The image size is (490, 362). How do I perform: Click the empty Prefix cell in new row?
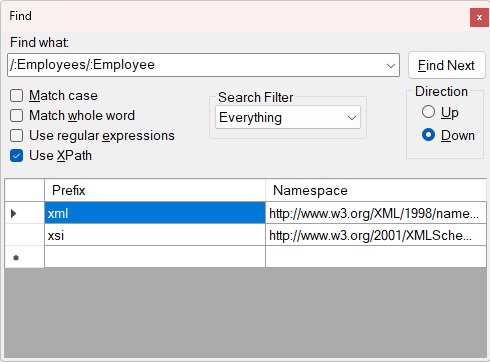155,257
